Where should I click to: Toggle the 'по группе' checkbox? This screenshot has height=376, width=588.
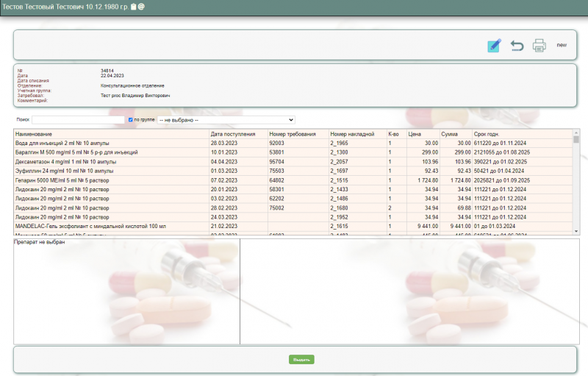coord(131,119)
